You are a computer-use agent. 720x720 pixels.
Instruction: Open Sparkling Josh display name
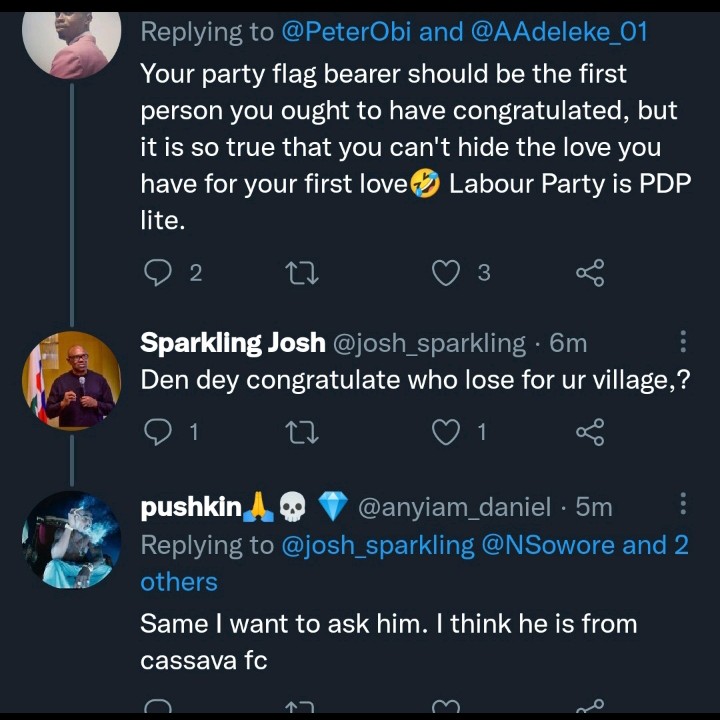click(232, 343)
